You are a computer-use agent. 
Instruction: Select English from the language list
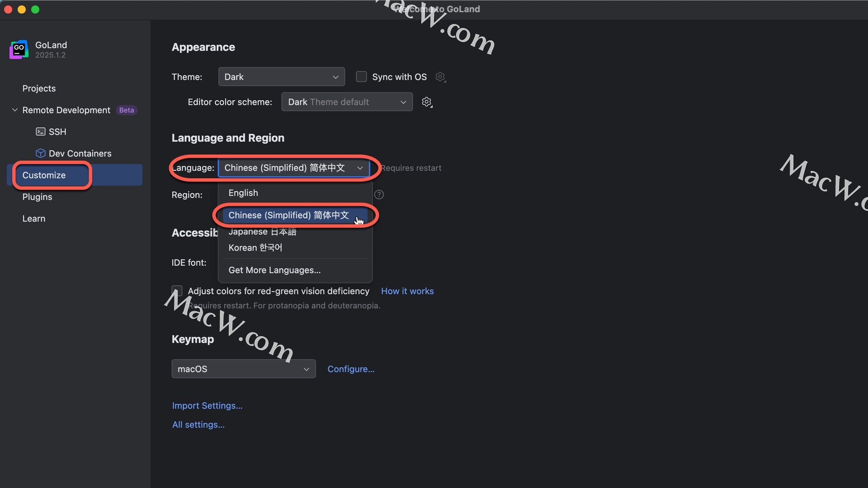coord(295,193)
